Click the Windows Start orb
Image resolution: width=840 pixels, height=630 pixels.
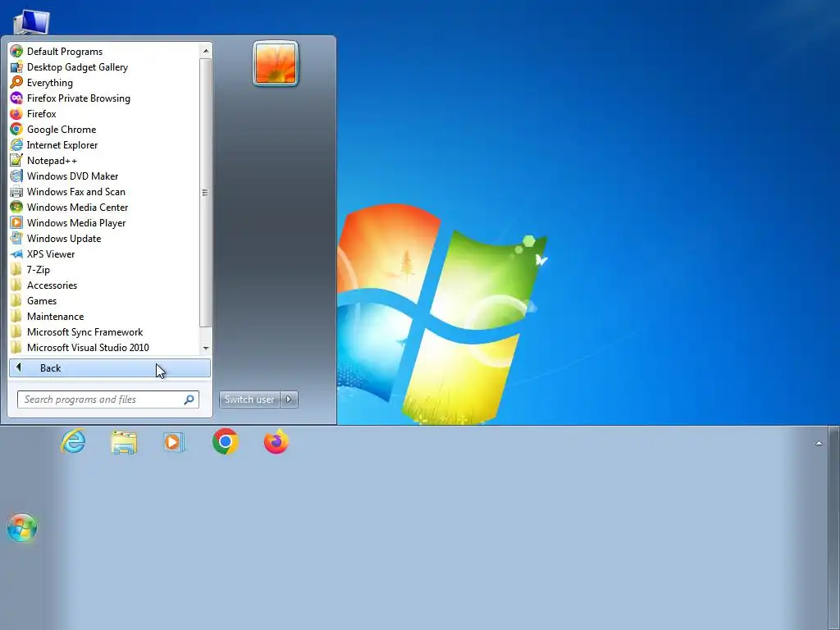tap(22, 527)
